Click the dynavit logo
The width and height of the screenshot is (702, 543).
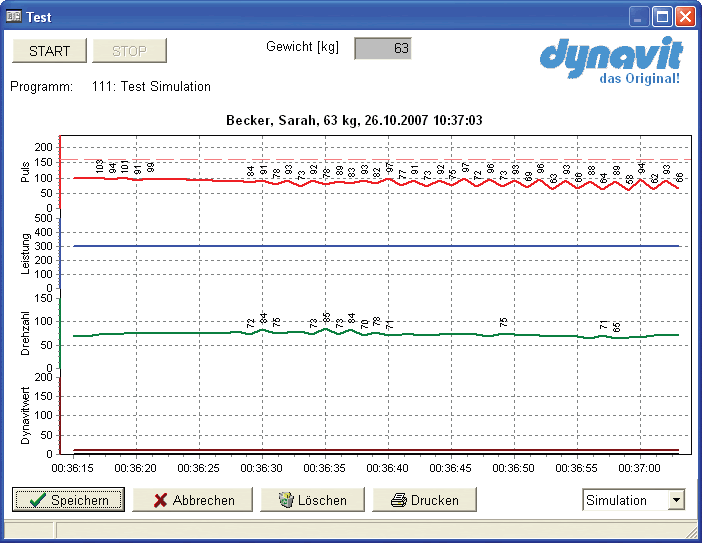tap(611, 58)
